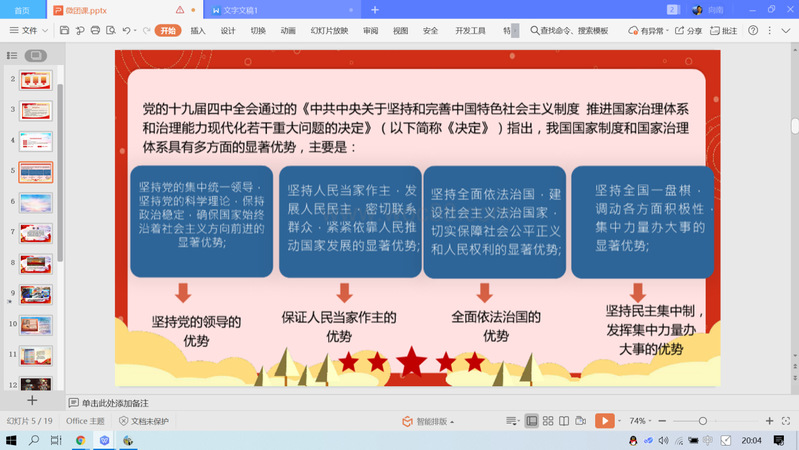Start slideshow with orange play button
Image resolution: width=799 pixels, height=450 pixels.
pos(604,421)
